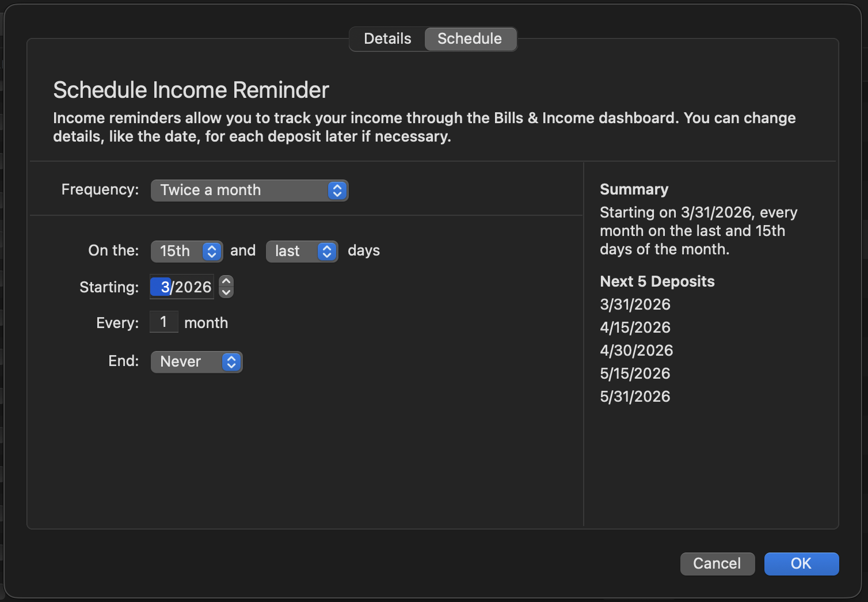Confirm the schedule with the OK button
868x602 pixels.
pyautogui.click(x=801, y=563)
